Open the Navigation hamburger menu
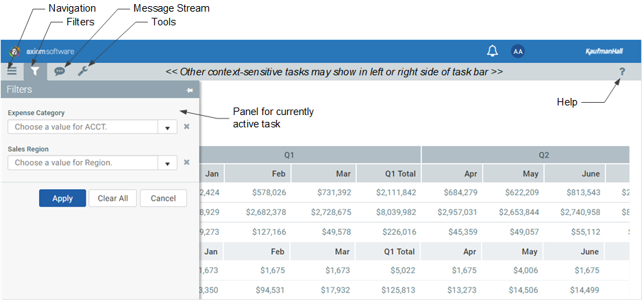This screenshot has width=644, height=302. [x=12, y=71]
